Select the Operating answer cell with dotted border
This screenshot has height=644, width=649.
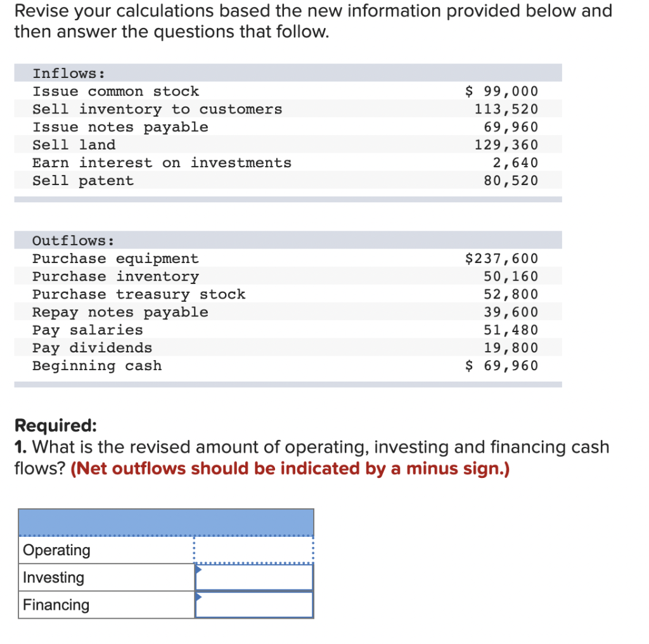(254, 549)
